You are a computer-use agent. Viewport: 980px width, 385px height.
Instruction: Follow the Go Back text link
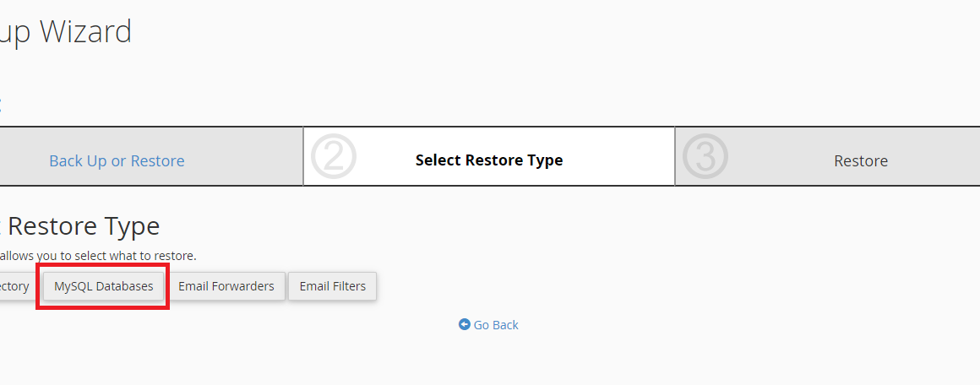[496, 325]
